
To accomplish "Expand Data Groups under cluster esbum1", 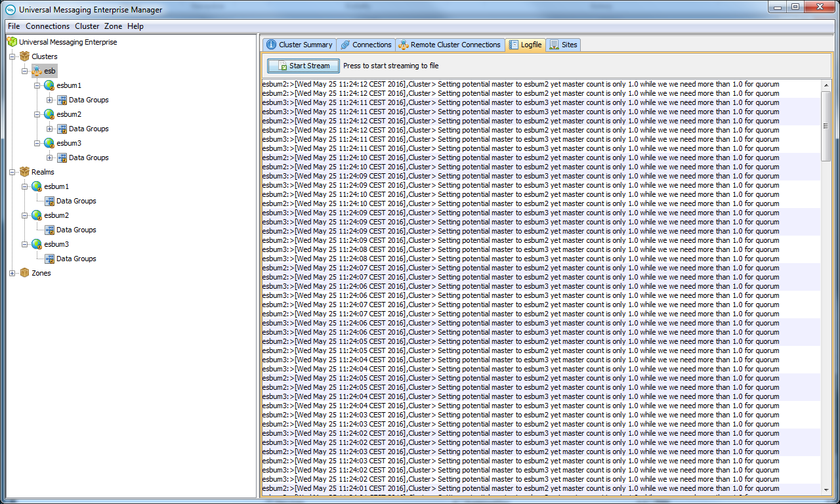I will [x=50, y=100].
